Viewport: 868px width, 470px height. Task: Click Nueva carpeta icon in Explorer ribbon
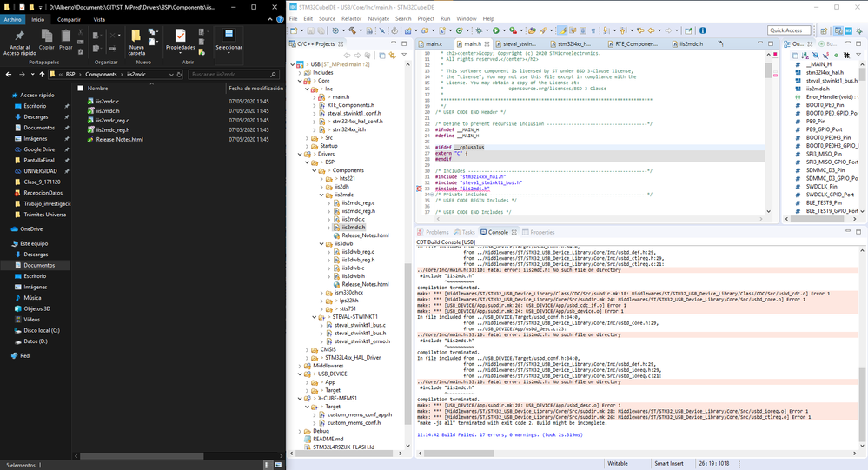[x=136, y=36]
